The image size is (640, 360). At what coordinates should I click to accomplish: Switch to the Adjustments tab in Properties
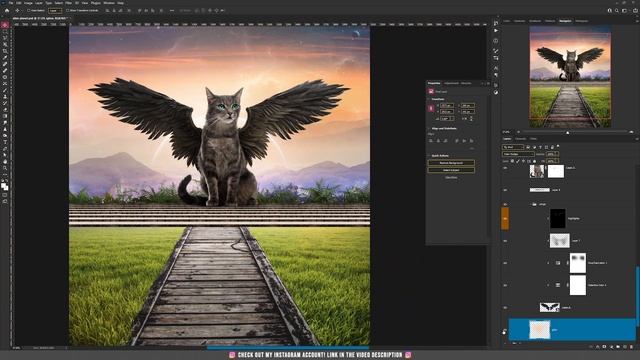point(451,83)
